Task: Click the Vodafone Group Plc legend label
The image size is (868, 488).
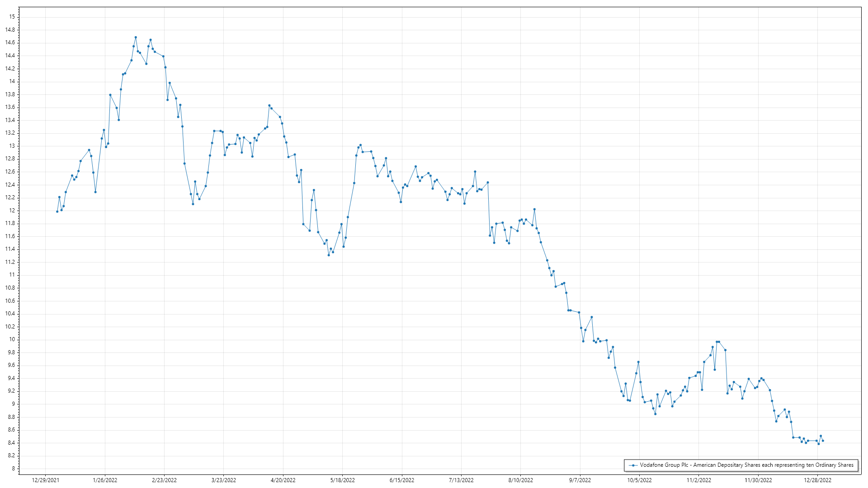Action: coord(746,465)
